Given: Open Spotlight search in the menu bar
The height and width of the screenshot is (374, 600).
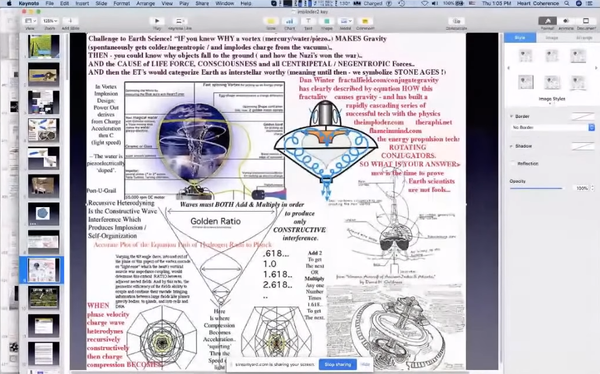Looking at the screenshot, I should [567, 3].
